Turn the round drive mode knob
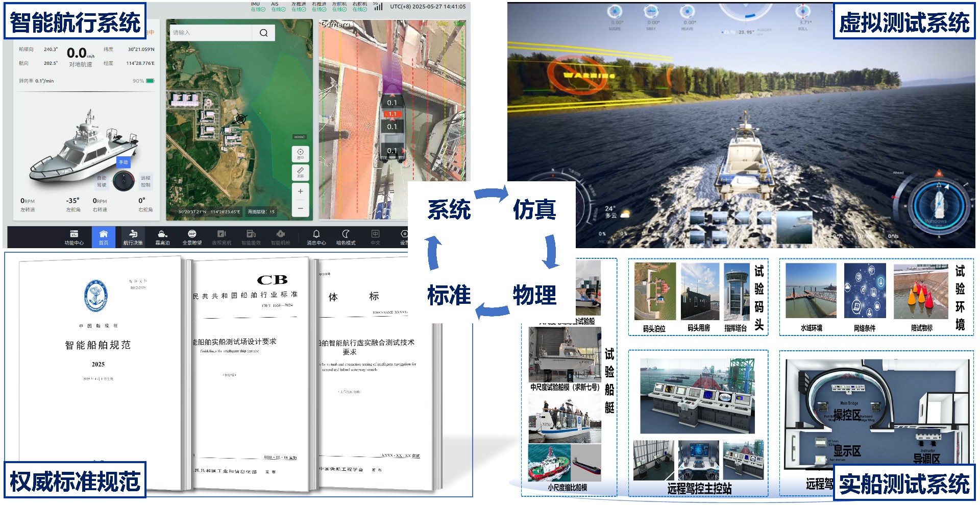 pyautogui.click(x=123, y=181)
